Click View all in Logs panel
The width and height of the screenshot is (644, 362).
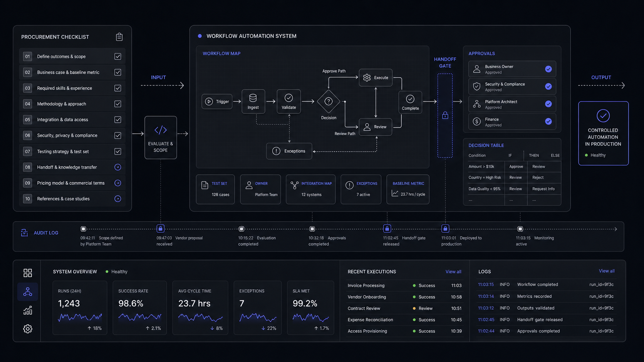[607, 271]
